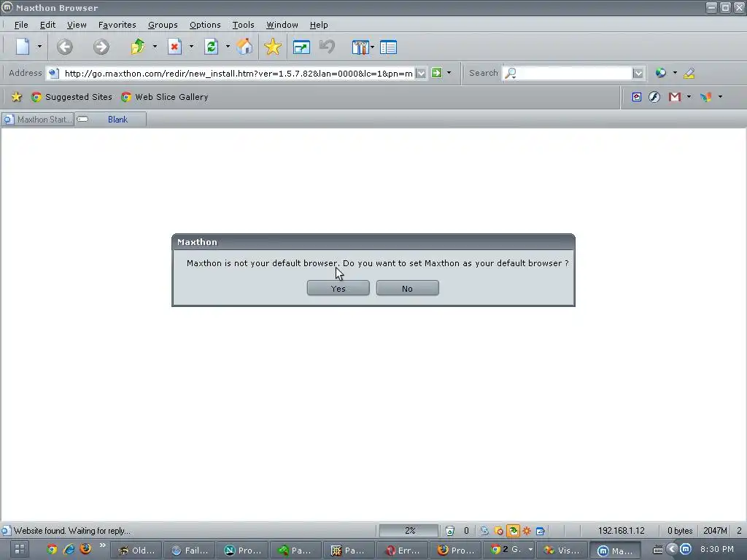747x560 pixels.
Task: Go to the Home page icon
Action: tap(244, 47)
